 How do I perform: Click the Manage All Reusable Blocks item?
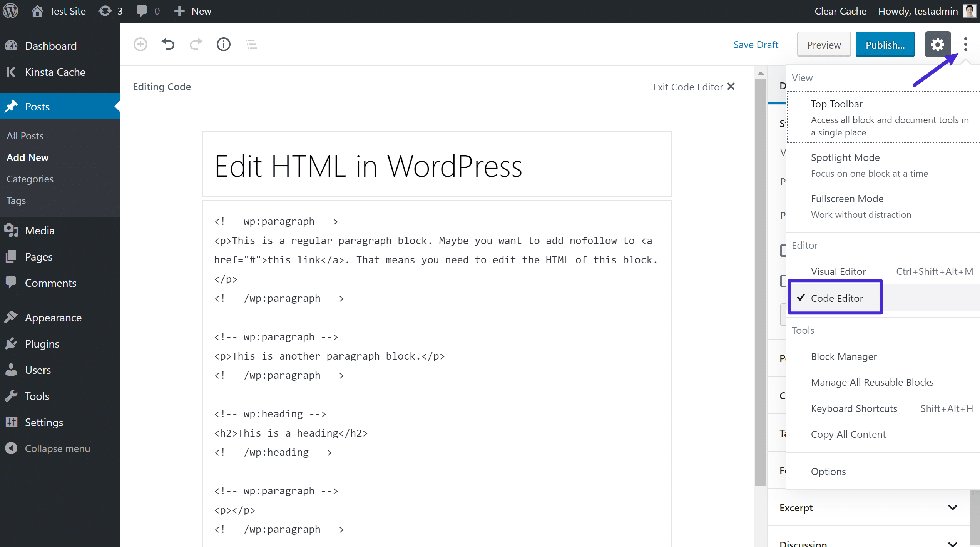pyautogui.click(x=872, y=382)
